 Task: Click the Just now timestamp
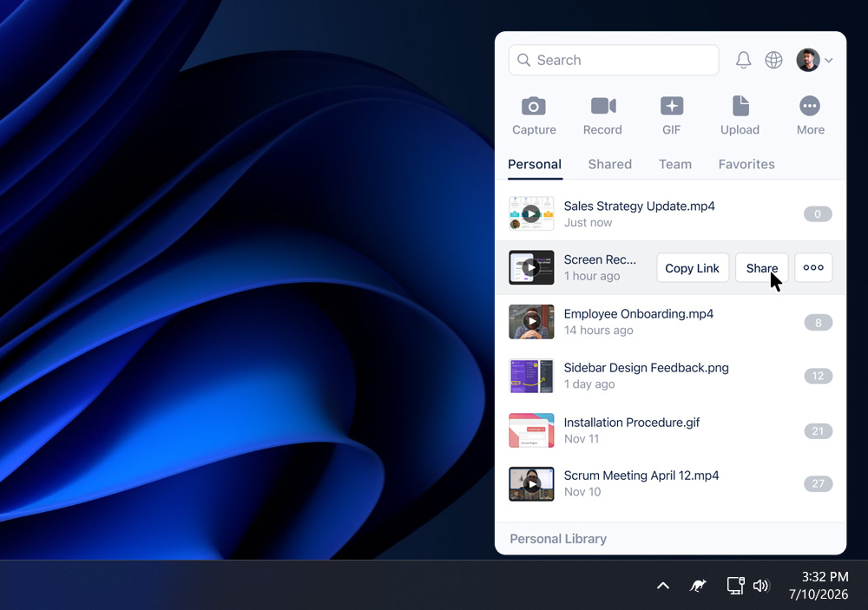coord(588,222)
